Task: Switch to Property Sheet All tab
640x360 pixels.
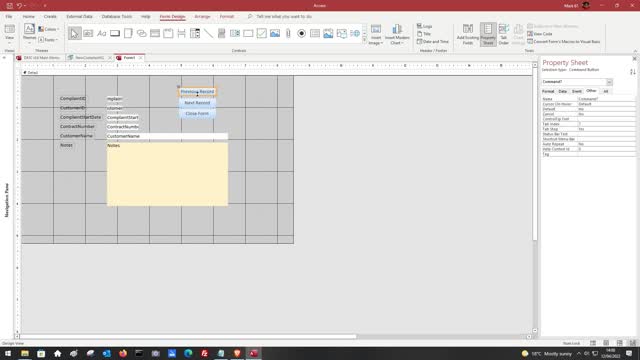Action: click(x=606, y=91)
